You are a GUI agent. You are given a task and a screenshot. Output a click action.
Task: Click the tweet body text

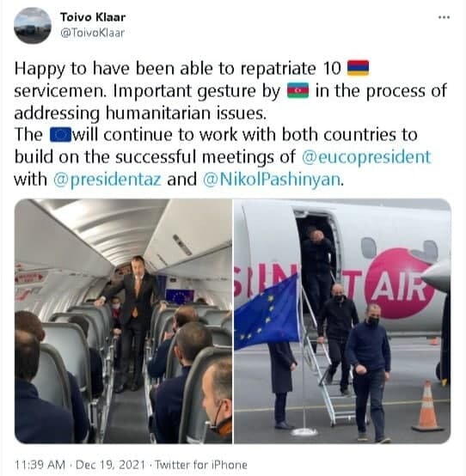[x=230, y=124]
